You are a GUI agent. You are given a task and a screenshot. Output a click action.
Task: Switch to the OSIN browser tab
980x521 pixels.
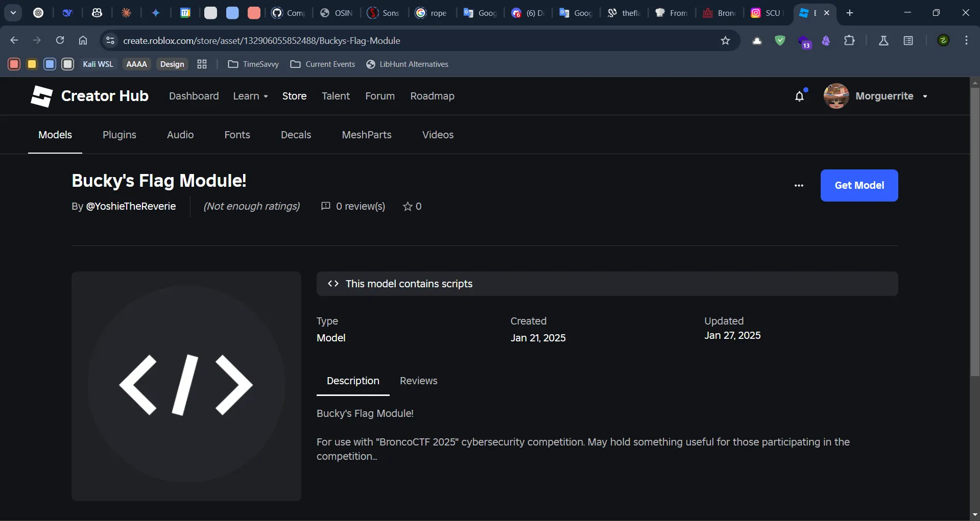(x=337, y=13)
